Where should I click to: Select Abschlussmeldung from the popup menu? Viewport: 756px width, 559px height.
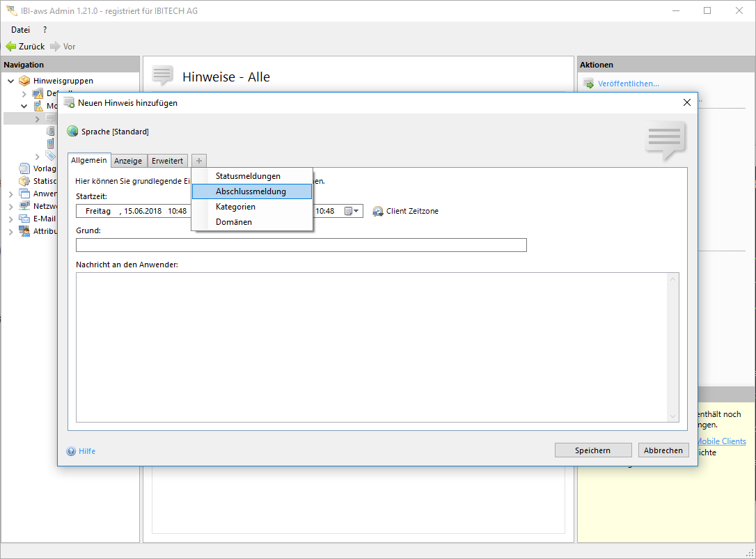tap(251, 191)
